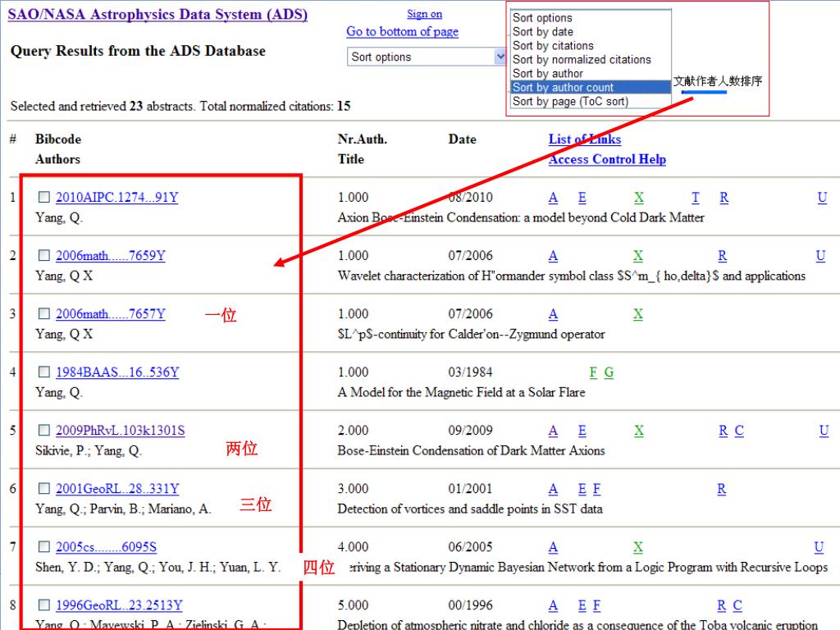840x630 pixels.
Task: Open bibcode 2005cs........6095S
Action: pyautogui.click(x=106, y=547)
